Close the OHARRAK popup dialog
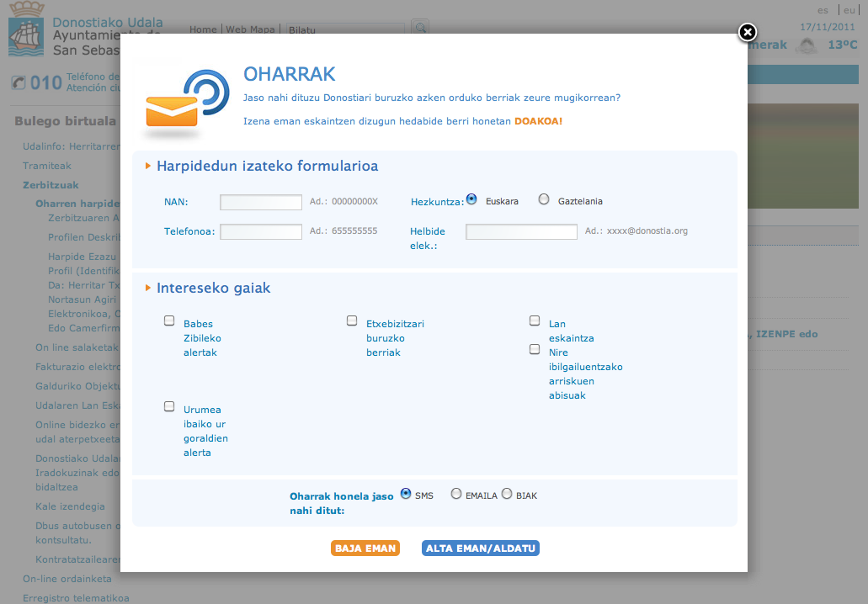This screenshot has width=868, height=604. [747, 32]
